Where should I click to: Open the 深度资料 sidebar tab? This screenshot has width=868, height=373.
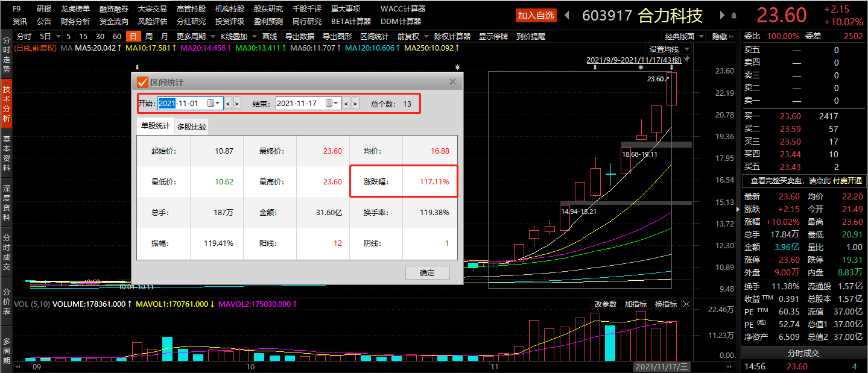click(x=6, y=202)
